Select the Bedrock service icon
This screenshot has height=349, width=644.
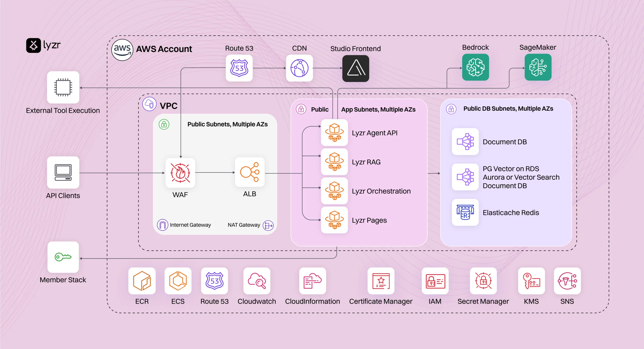[475, 67]
